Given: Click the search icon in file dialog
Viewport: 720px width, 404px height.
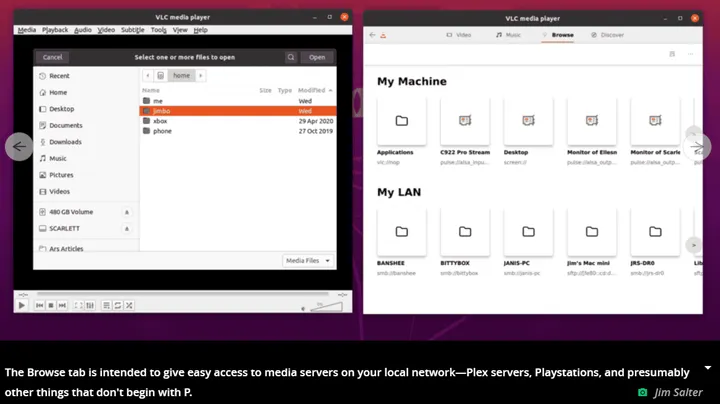Looking at the screenshot, I should pyautogui.click(x=291, y=57).
